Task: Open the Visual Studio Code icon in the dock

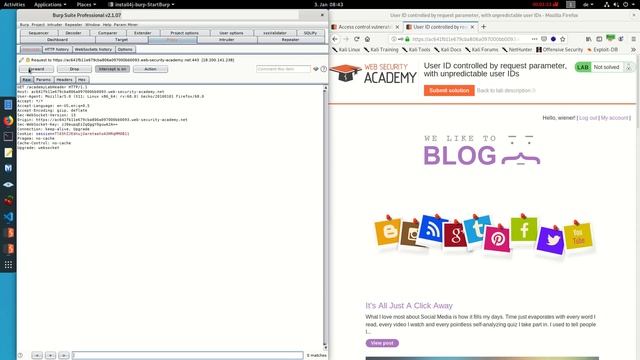Action: click(x=8, y=216)
